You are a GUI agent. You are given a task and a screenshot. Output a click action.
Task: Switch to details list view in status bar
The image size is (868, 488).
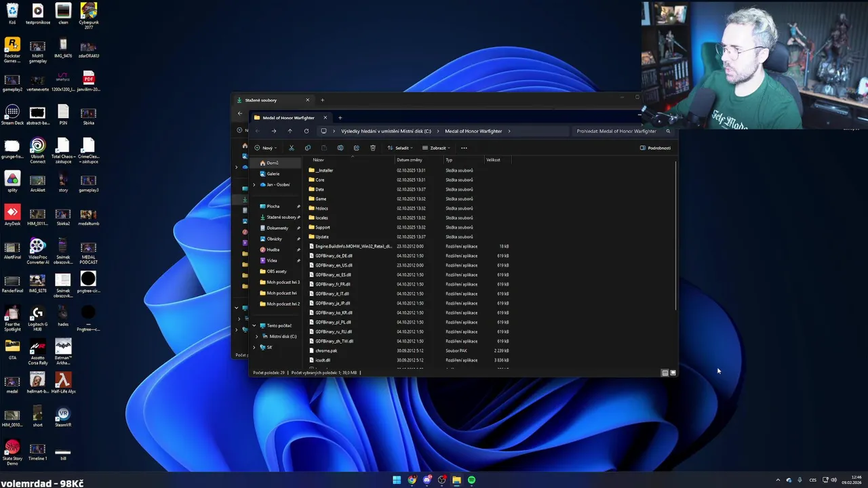coord(665,373)
